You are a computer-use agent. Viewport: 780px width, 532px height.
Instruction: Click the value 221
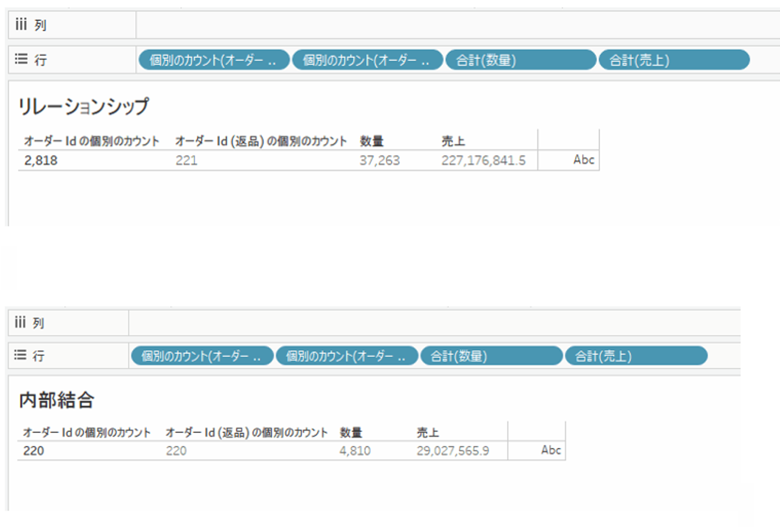[186, 160]
